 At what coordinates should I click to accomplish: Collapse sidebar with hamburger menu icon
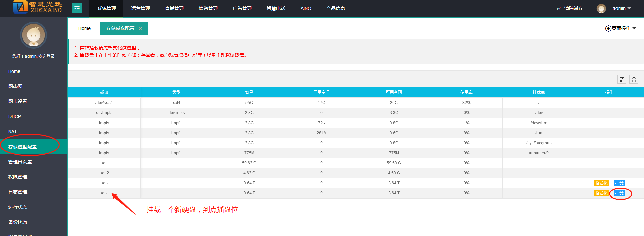coord(77,8)
